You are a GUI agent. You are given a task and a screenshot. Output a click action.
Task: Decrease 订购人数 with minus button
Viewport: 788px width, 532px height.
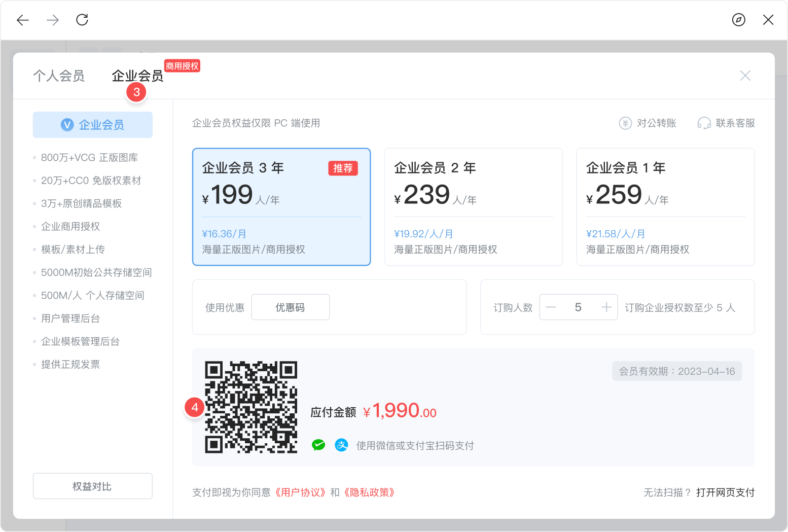coord(551,307)
